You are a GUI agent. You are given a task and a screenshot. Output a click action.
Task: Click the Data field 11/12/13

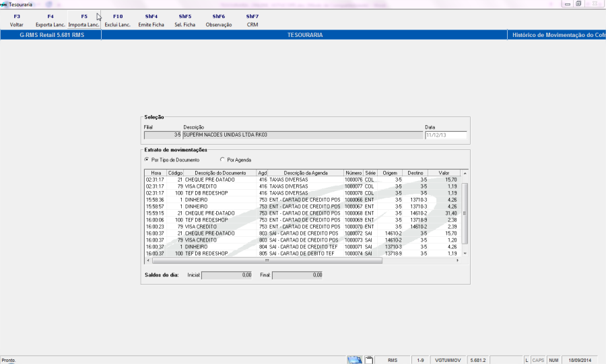point(446,135)
